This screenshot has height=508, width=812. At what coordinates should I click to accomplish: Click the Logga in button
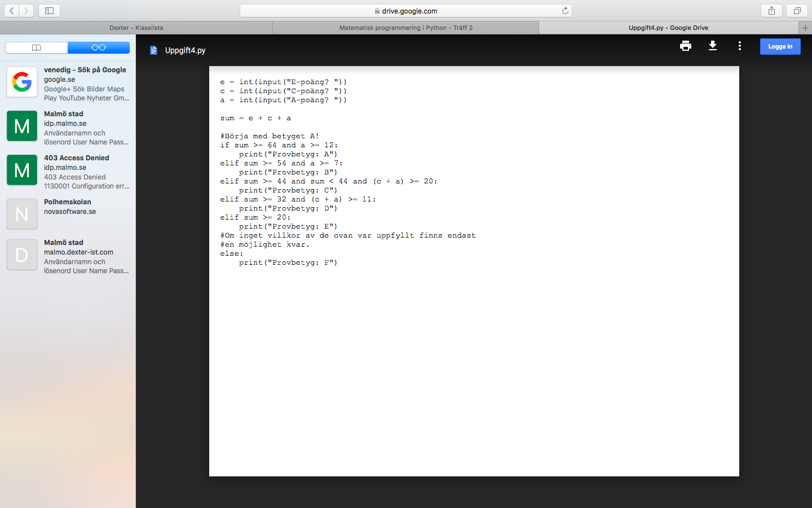(x=780, y=46)
